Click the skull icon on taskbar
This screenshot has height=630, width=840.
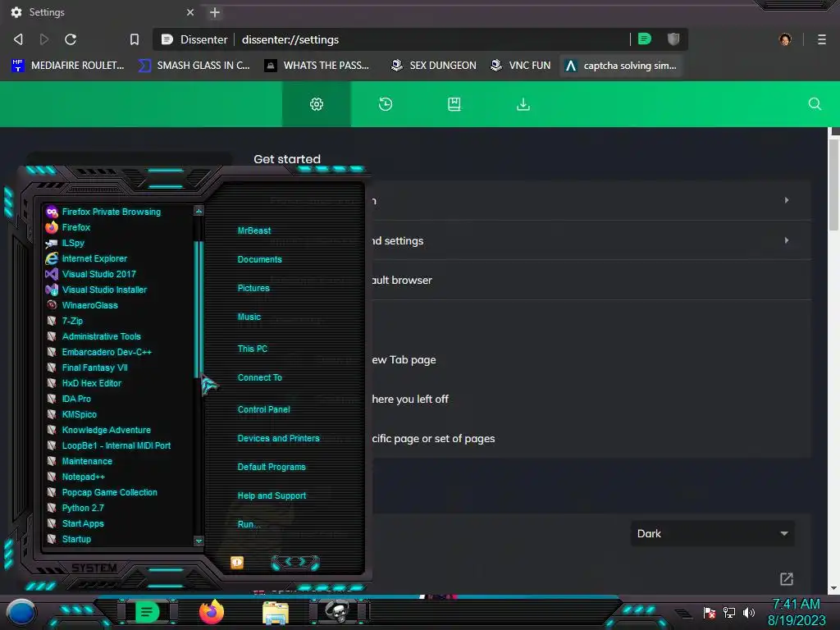pos(338,612)
